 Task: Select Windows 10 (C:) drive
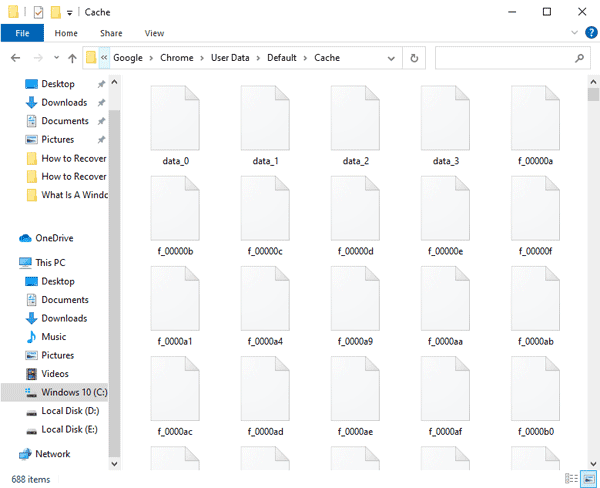coord(55,392)
